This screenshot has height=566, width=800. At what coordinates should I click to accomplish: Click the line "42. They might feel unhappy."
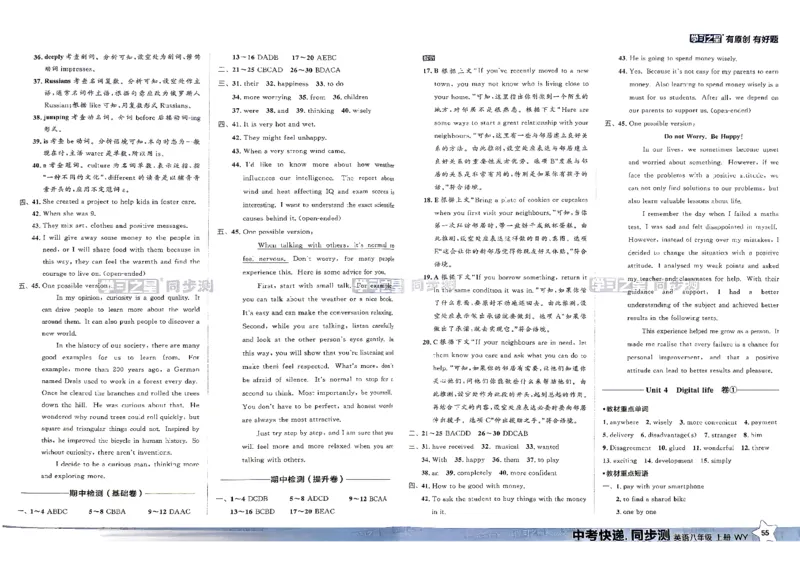(x=279, y=138)
